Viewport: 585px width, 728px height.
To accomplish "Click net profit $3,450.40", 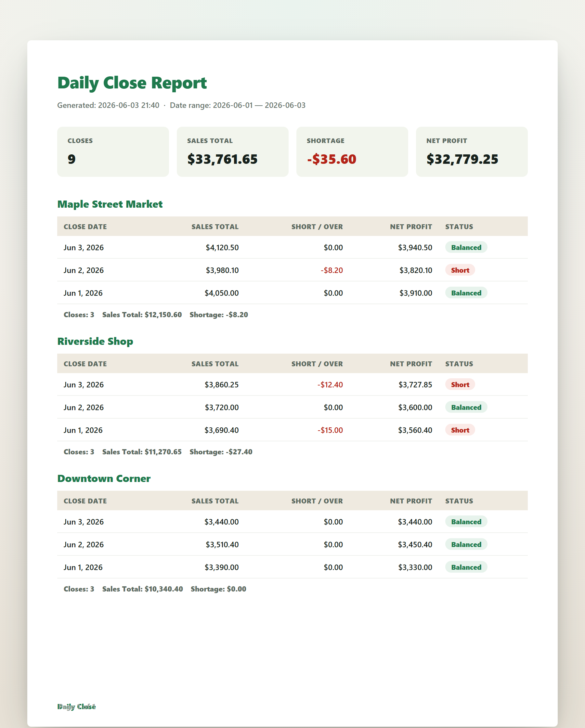I will point(415,545).
